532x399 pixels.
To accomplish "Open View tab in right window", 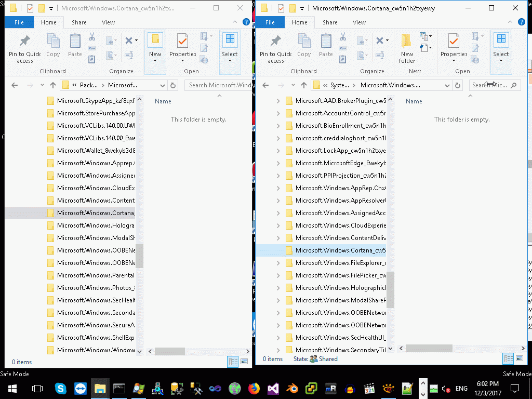I will pyautogui.click(x=360, y=22).
